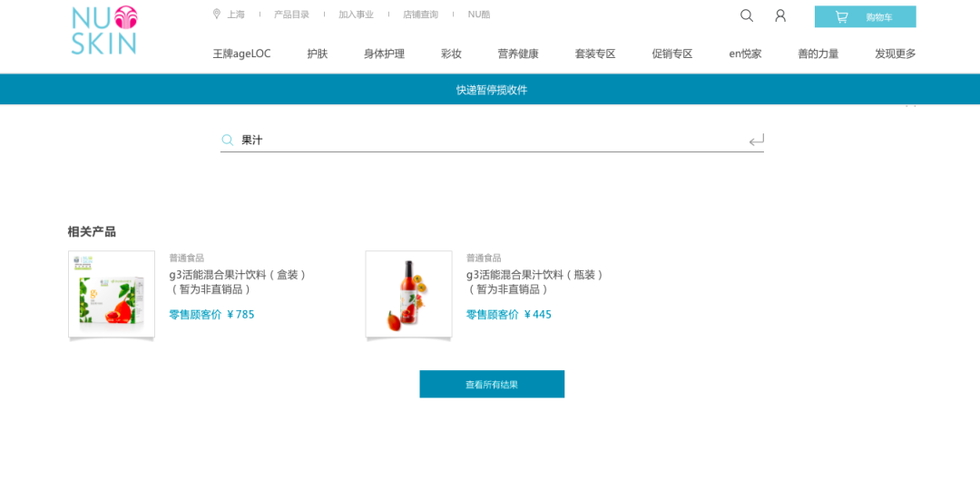Click the 快递暂停揽收件 announcement banner
980x479 pixels.
[x=490, y=89]
